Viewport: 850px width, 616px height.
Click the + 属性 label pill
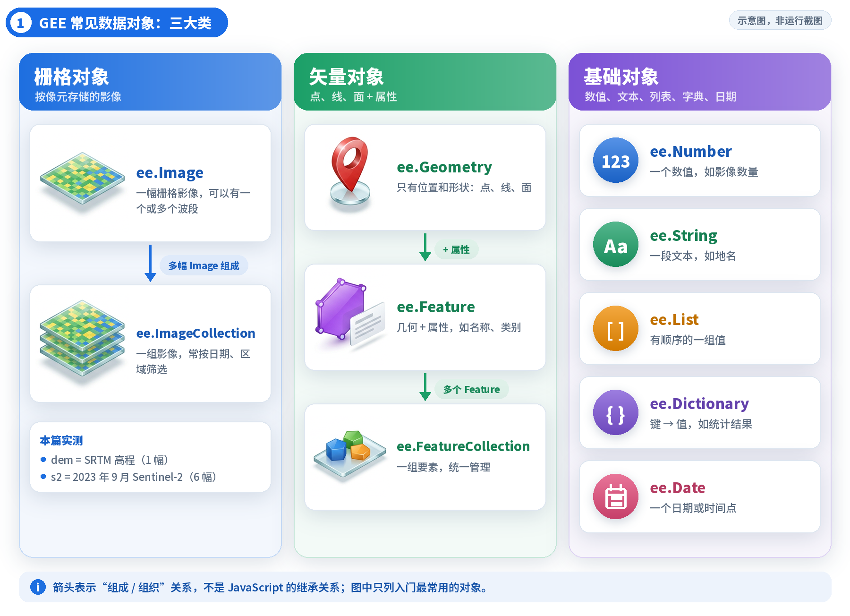click(456, 250)
